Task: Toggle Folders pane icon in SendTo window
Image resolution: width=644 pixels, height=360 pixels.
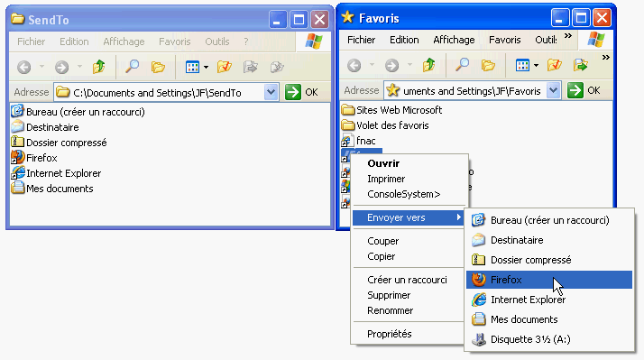Action: click(x=158, y=67)
